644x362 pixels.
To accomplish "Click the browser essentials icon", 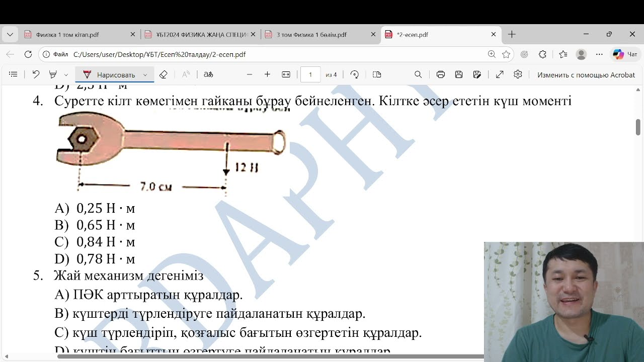I will 524,54.
